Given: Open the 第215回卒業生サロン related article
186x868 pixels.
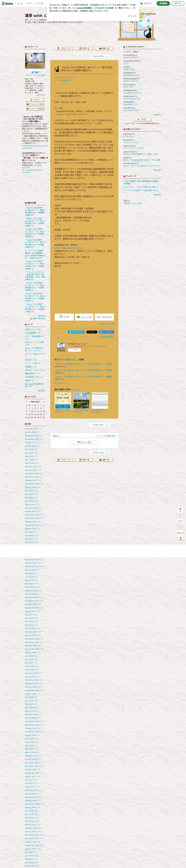Looking at the screenshot, I should coord(84,364).
